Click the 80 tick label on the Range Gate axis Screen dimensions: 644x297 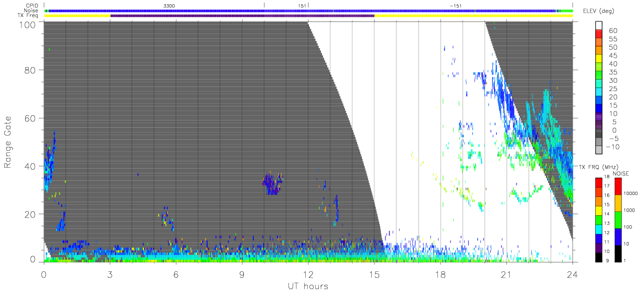30,70
